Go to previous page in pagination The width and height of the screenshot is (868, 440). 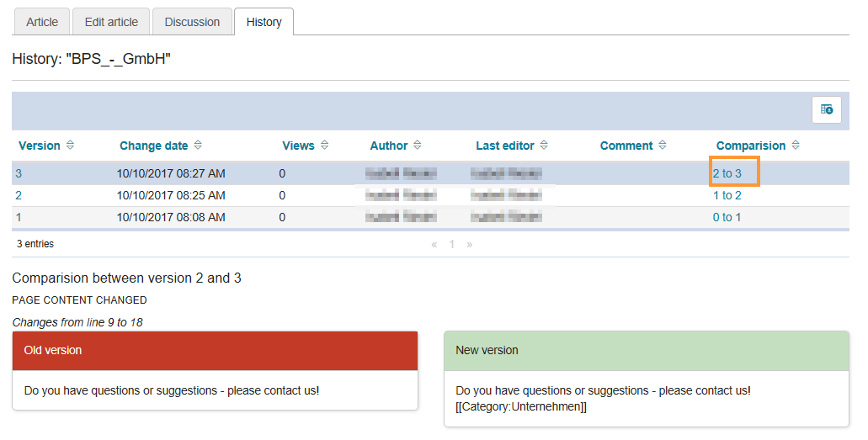click(x=434, y=244)
